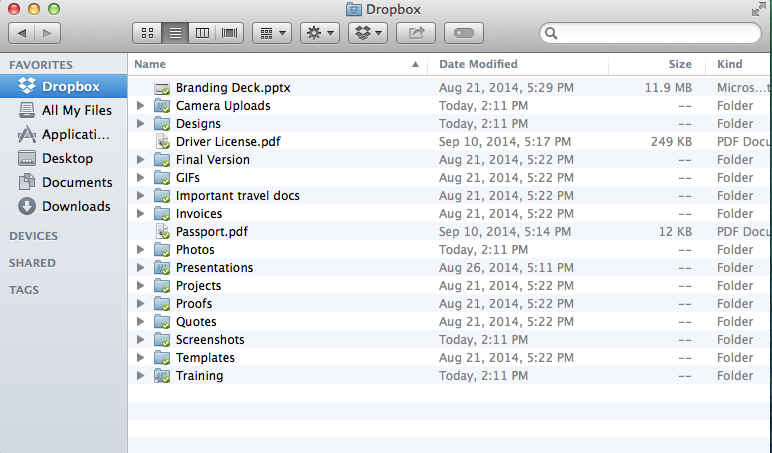Viewport: 772px width, 453px height.
Task: Open All My Files in the sidebar
Action: tap(64, 110)
